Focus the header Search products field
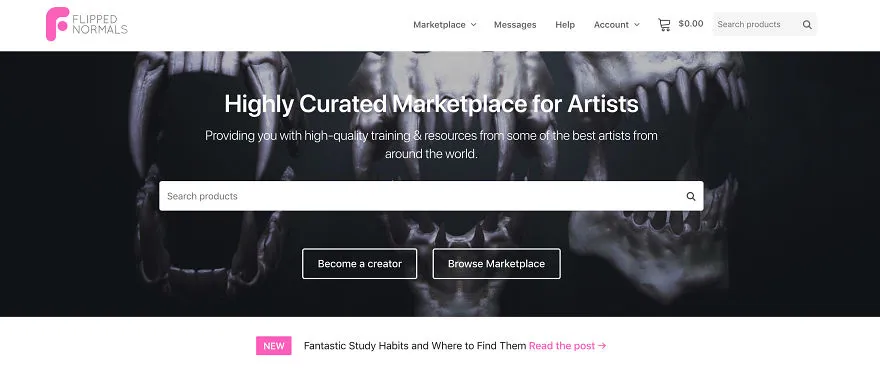The image size is (880, 390). 755,24
